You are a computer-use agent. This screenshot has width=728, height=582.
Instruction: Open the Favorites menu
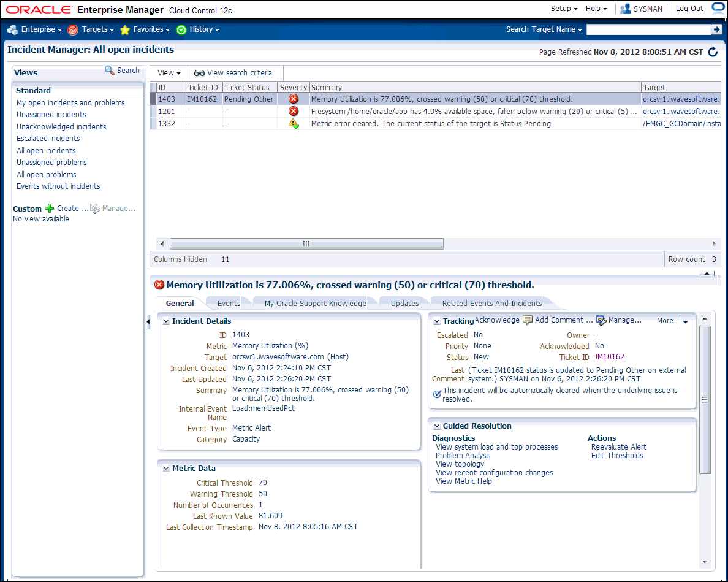click(151, 29)
